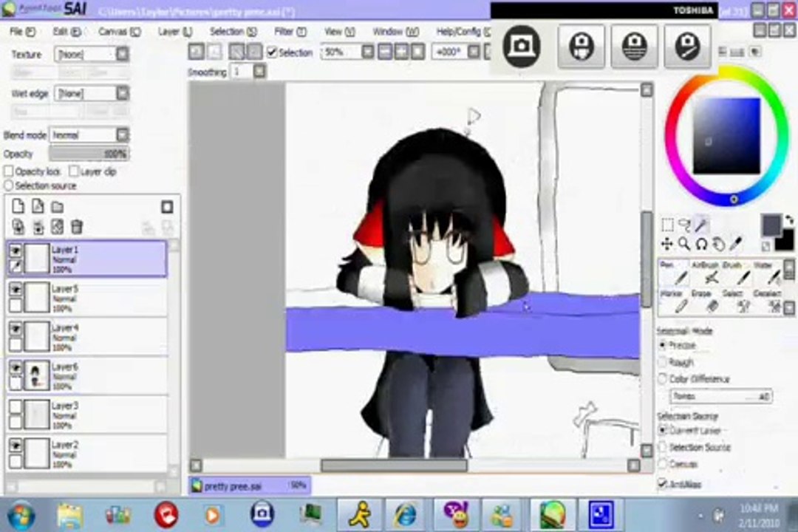Select Color Difference selection mode

tap(663, 379)
